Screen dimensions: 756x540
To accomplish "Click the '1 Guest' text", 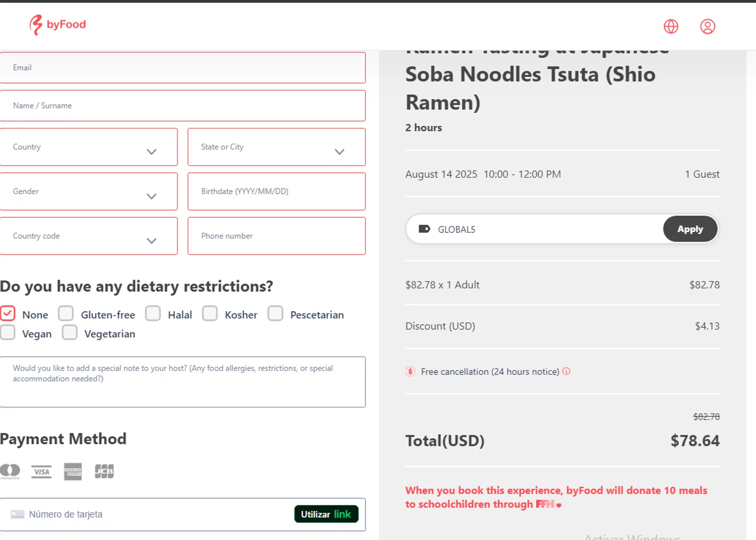I will (x=702, y=174).
